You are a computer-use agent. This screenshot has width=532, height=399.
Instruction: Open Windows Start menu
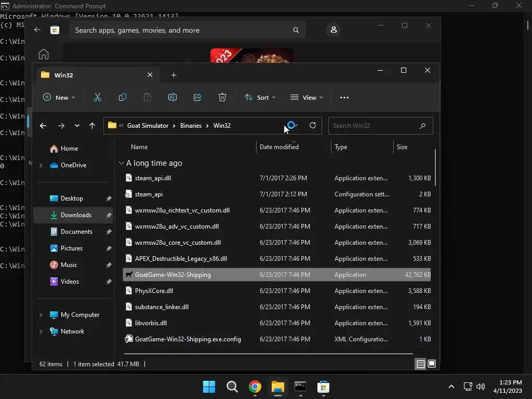(209, 387)
